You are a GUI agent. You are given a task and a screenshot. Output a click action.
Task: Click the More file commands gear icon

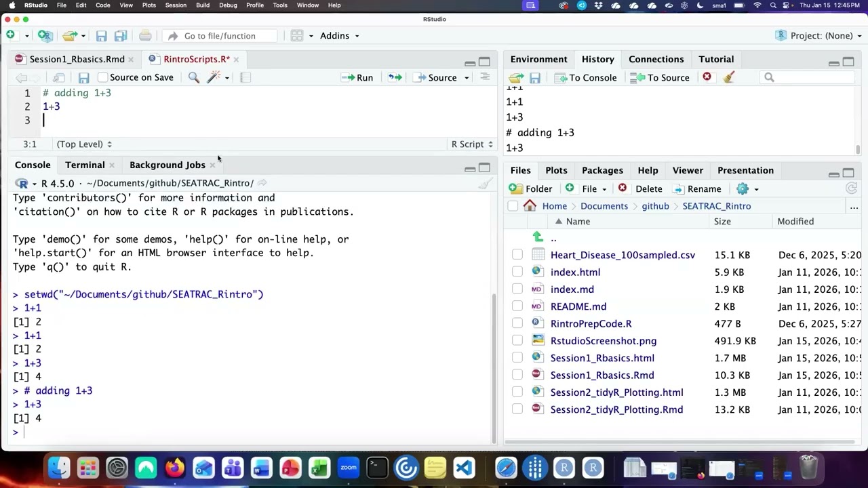[743, 189]
